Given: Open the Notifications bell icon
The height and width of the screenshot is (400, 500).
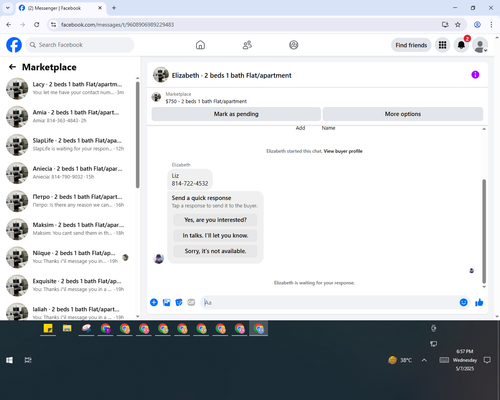Looking at the screenshot, I should pos(461,45).
